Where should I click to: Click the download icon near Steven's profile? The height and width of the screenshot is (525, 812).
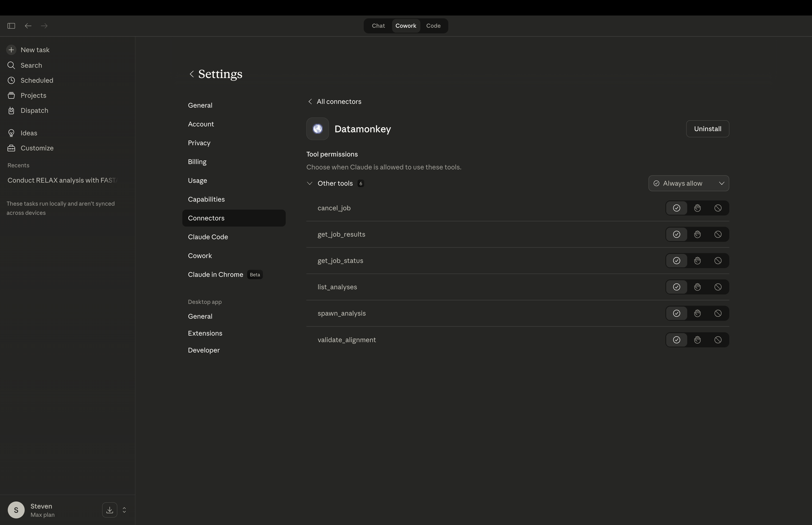[x=109, y=510]
